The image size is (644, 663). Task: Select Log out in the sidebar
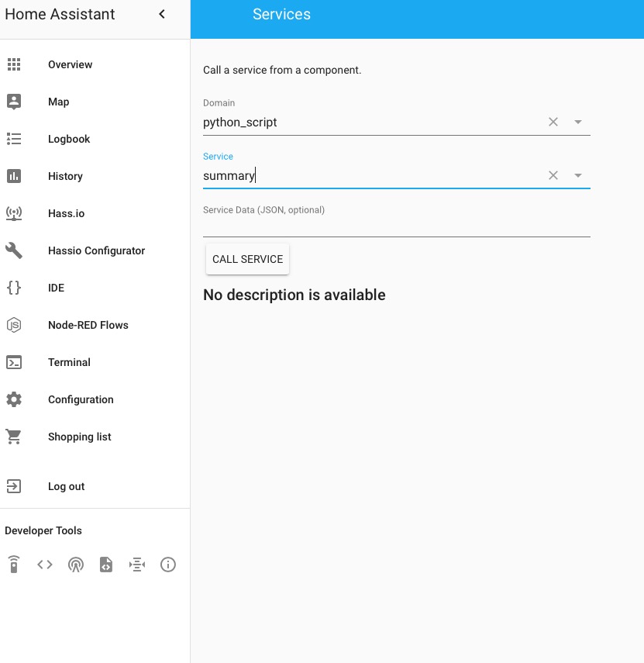click(95, 486)
